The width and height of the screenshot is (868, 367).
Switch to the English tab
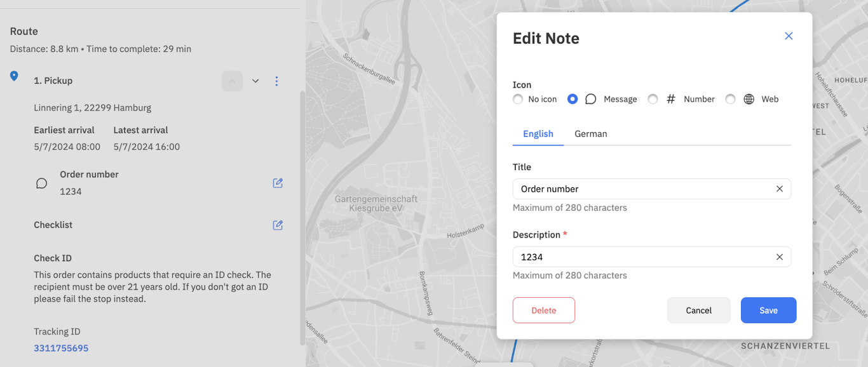[x=538, y=134]
